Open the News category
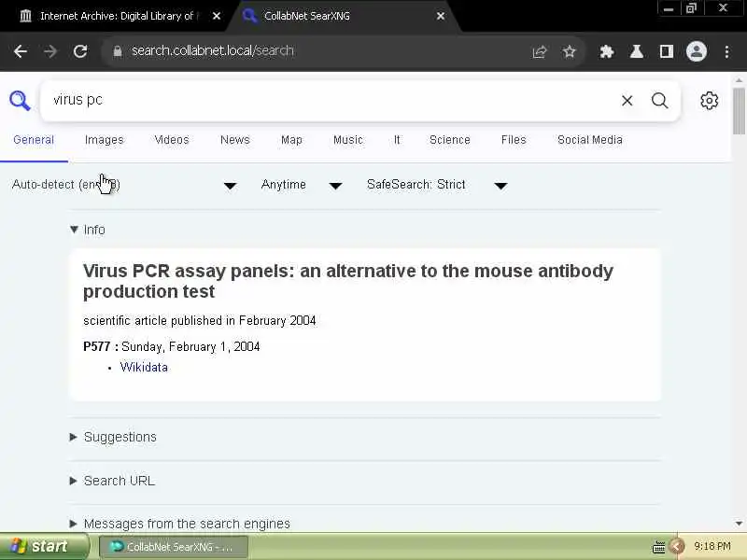The image size is (747, 560). tap(235, 140)
